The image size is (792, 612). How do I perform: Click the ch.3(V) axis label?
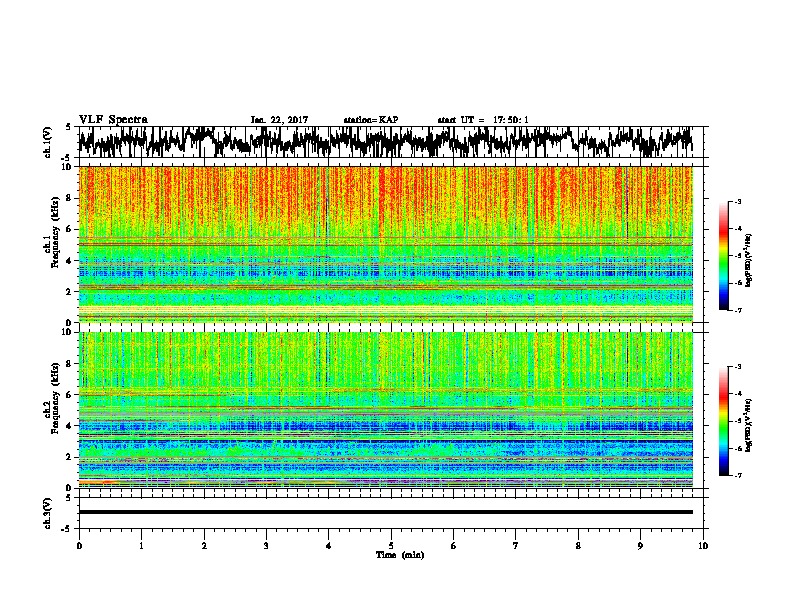(x=47, y=514)
